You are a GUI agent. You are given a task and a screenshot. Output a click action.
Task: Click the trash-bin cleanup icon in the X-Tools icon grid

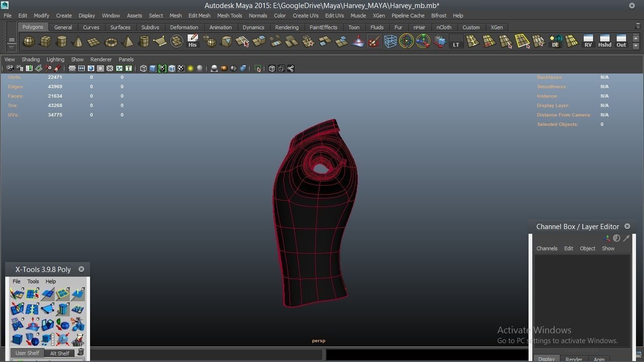click(x=78, y=339)
